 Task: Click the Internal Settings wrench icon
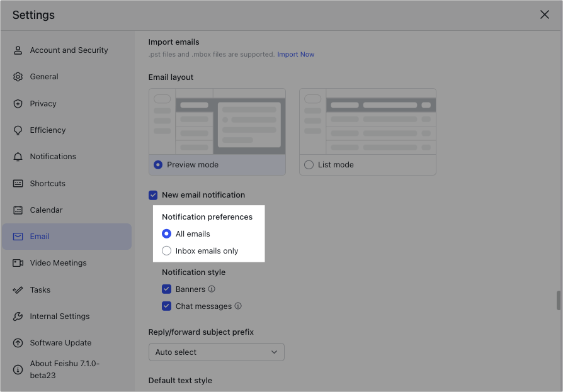coord(18,316)
